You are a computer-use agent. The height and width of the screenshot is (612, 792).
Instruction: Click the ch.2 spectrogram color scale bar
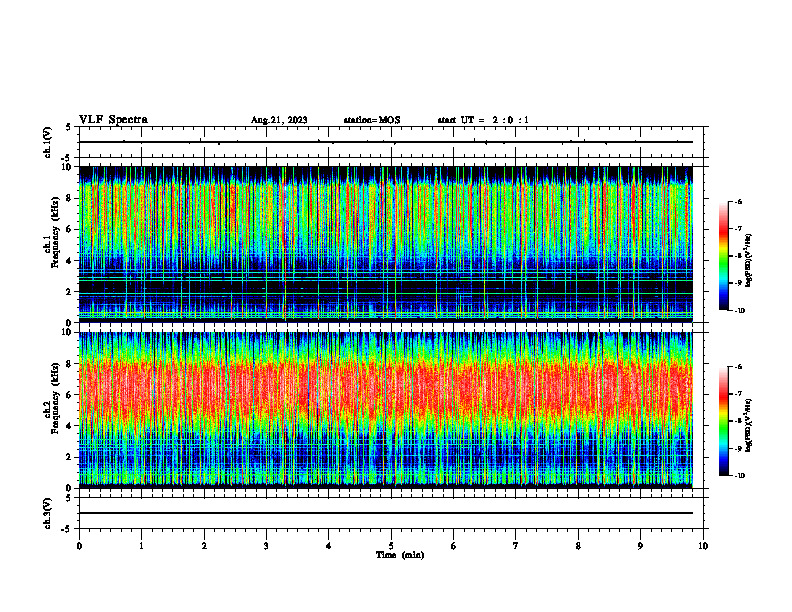[724, 421]
